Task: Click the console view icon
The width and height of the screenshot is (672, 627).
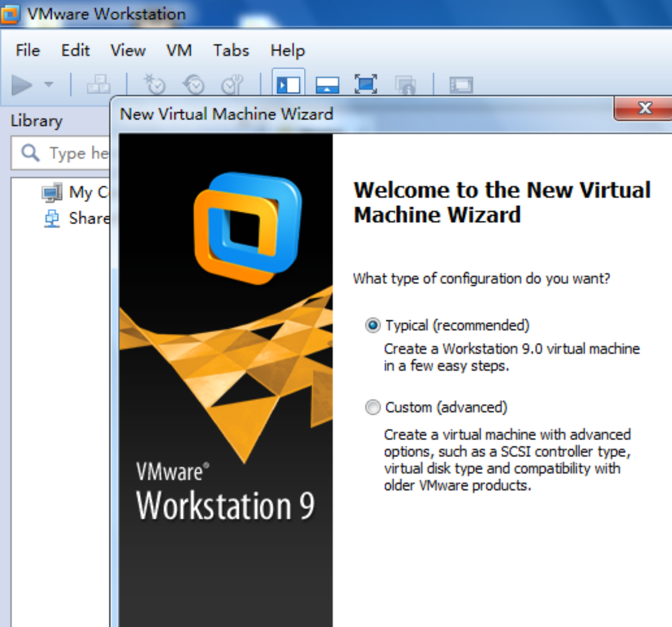Action: pyautogui.click(x=461, y=84)
